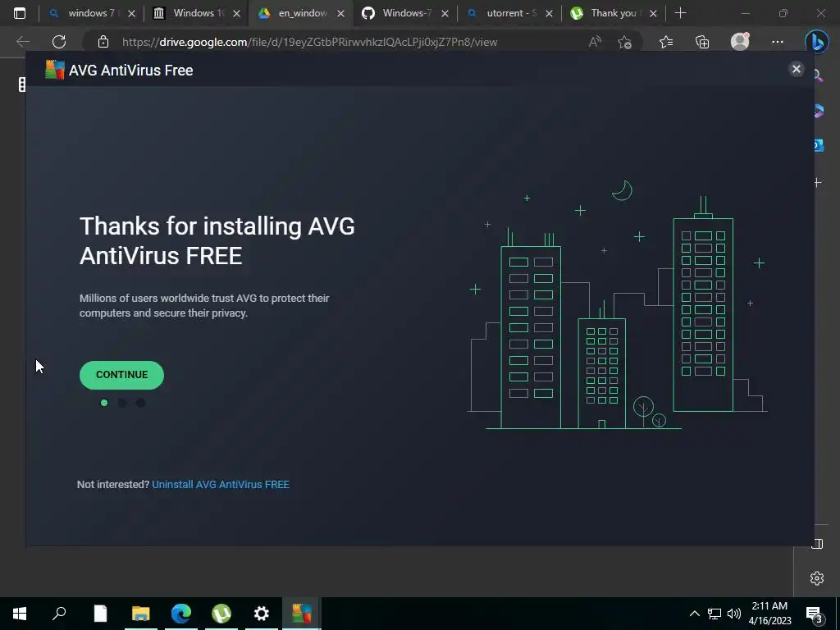Close the 'windows 7' search tab
The width and height of the screenshot is (840, 630).
coord(132,14)
